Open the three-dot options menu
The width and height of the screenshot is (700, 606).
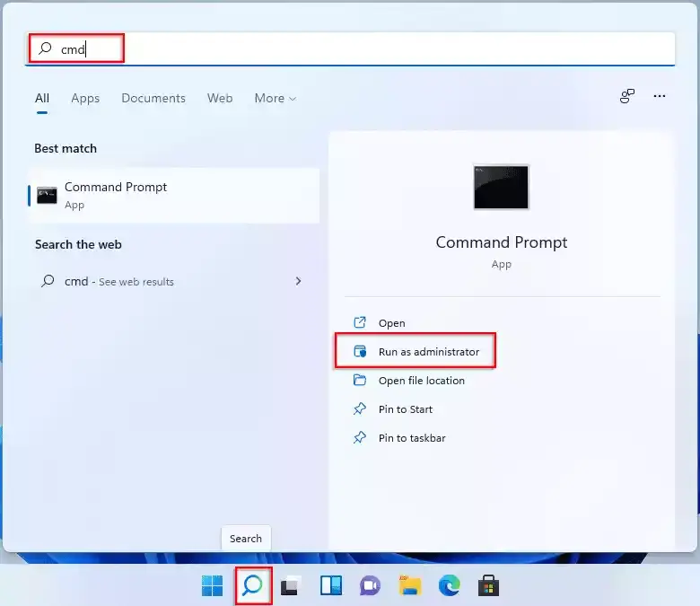tap(660, 96)
